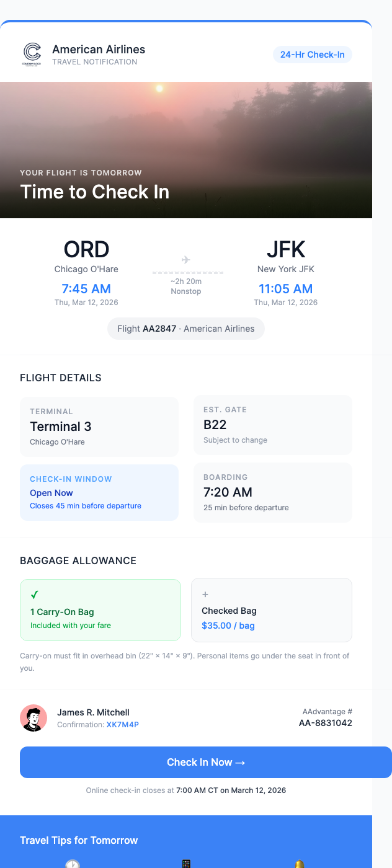Click the JFK arrival airport code
The width and height of the screenshot is (392, 868).
285,250
